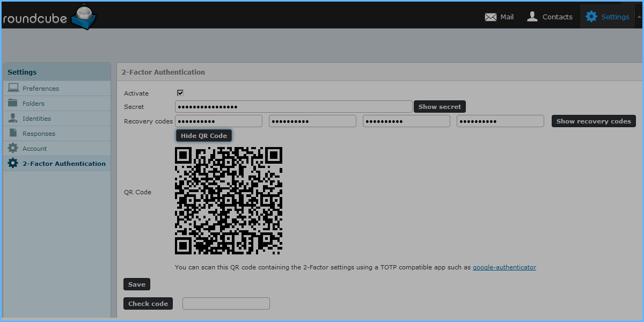Click the first recovery code field
This screenshot has height=322, width=644.
click(218, 121)
